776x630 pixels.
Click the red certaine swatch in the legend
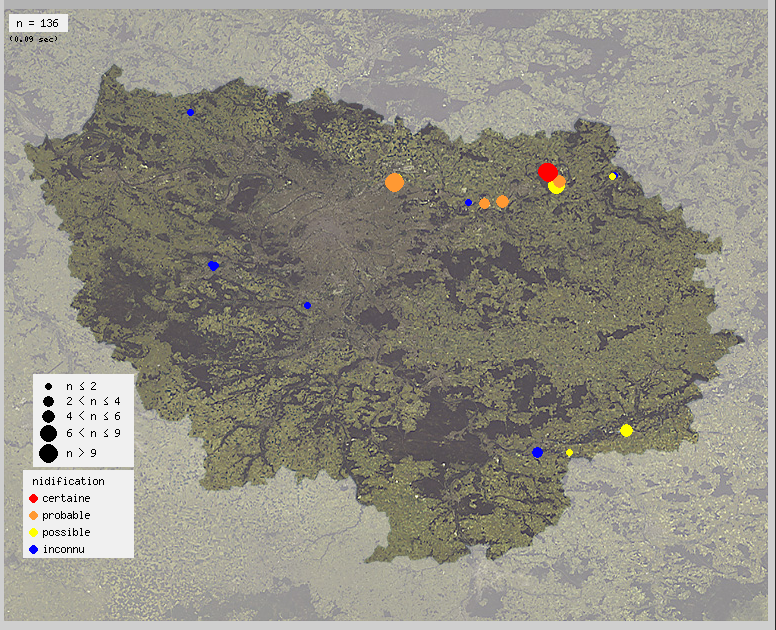tap(33, 498)
